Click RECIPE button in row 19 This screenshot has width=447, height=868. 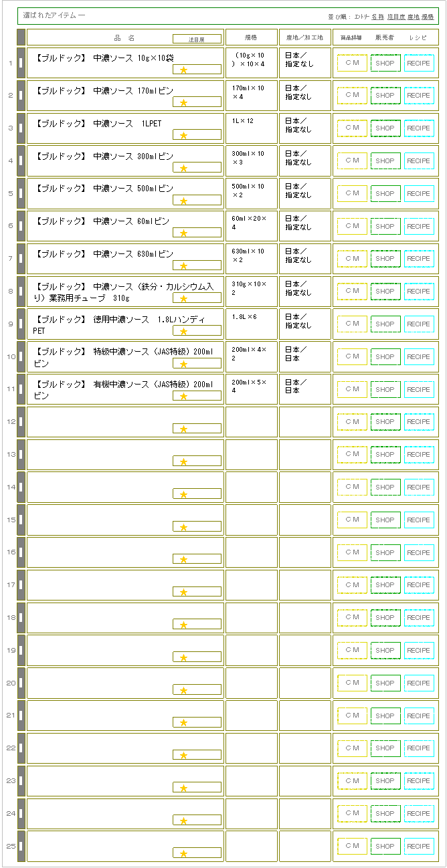tap(419, 651)
